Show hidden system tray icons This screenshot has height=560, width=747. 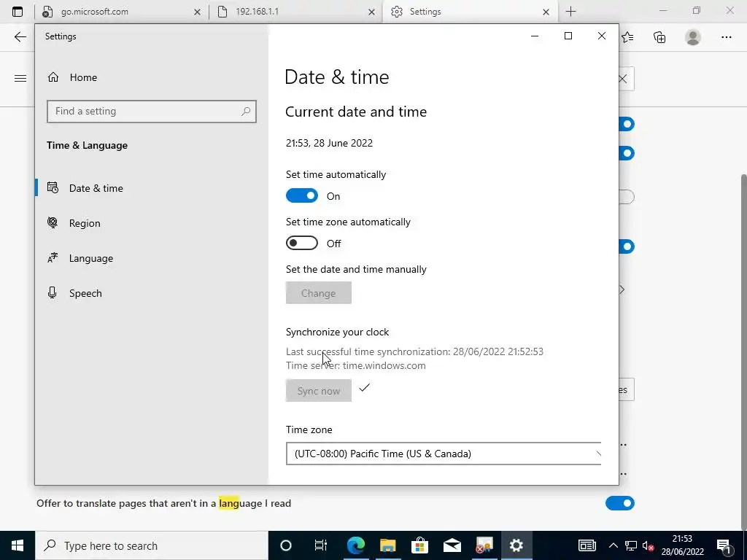613,545
